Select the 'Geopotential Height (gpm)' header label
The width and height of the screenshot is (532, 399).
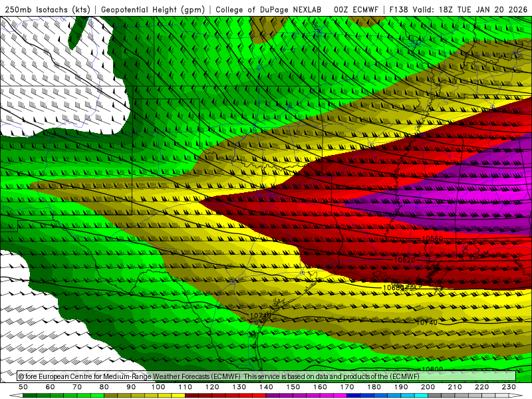153,9
